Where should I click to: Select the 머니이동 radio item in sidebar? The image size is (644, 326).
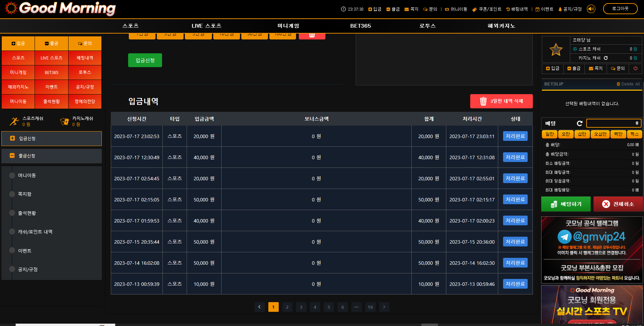[12, 175]
